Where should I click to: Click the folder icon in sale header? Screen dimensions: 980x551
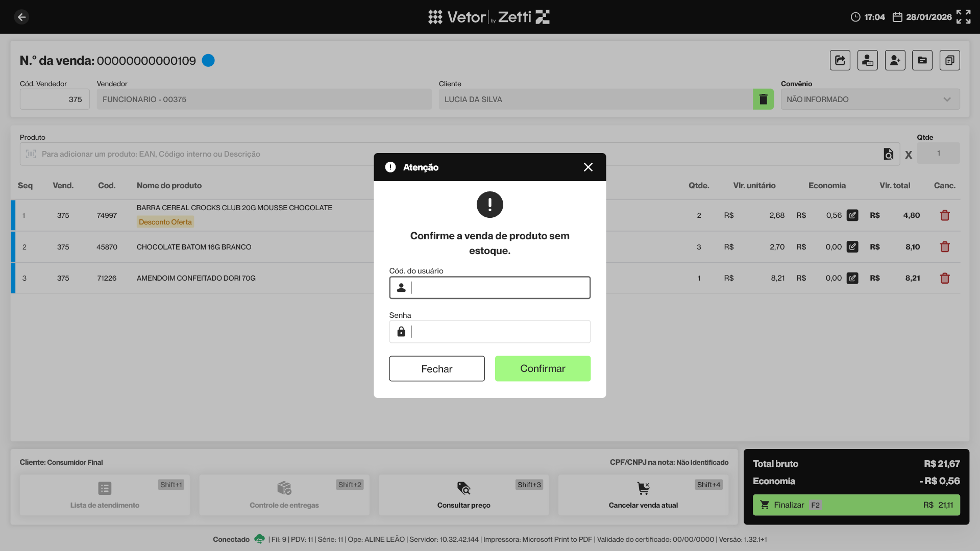(922, 60)
